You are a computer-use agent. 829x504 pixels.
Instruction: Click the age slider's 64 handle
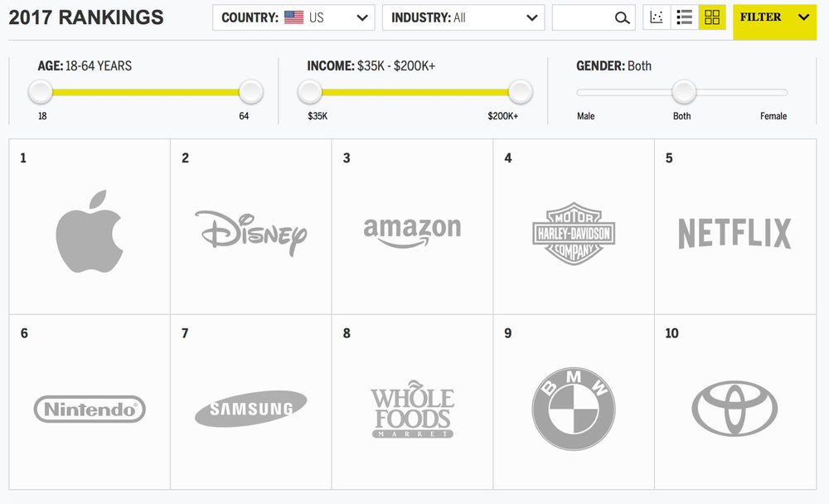point(250,92)
